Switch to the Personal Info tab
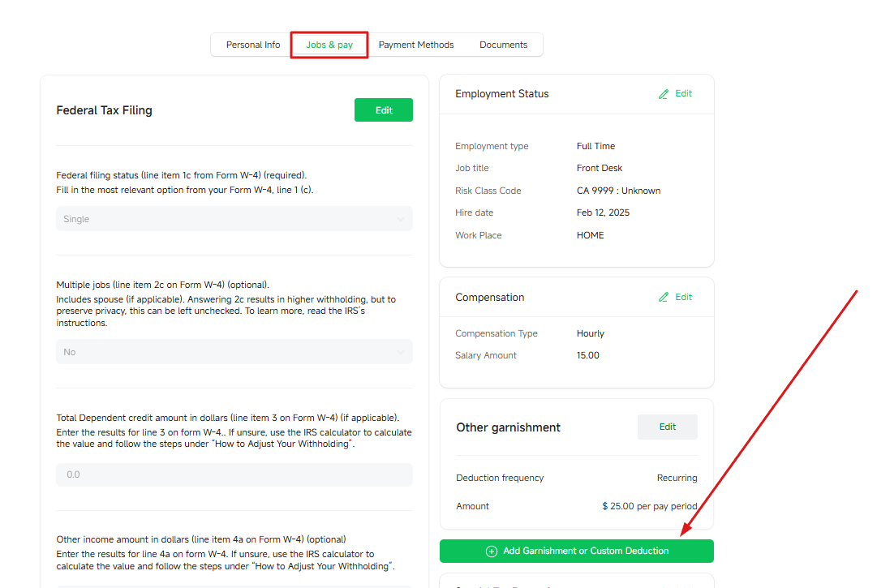Image resolution: width=877 pixels, height=588 pixels. click(253, 45)
